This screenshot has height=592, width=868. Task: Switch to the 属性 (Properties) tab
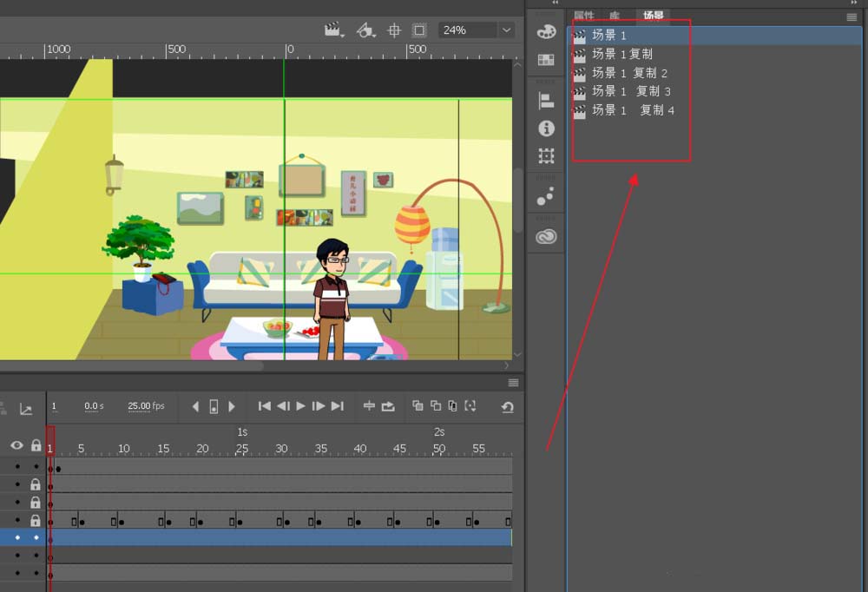[584, 16]
